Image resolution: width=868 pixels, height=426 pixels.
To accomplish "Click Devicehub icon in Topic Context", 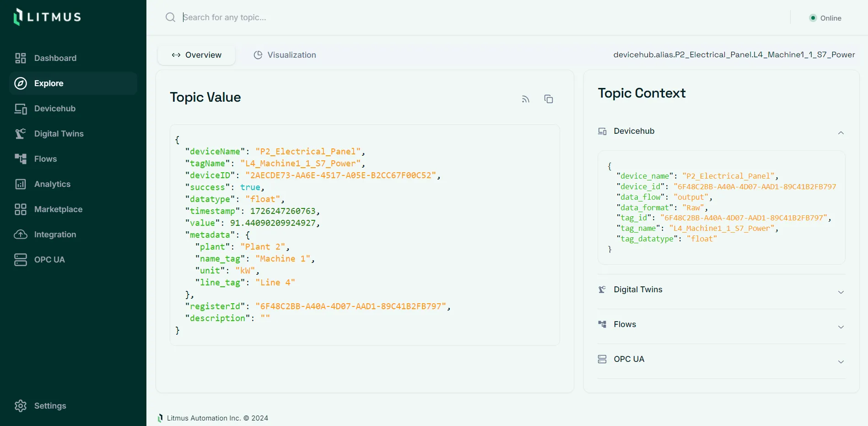I will pos(602,131).
